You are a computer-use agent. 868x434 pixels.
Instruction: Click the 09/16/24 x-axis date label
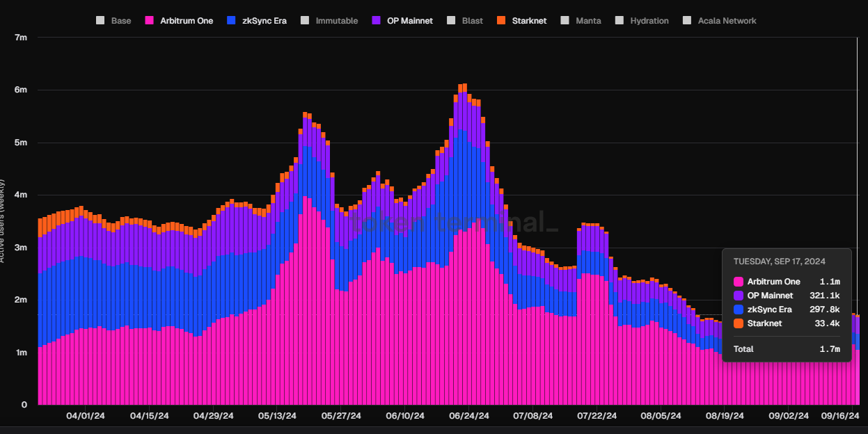click(x=839, y=416)
